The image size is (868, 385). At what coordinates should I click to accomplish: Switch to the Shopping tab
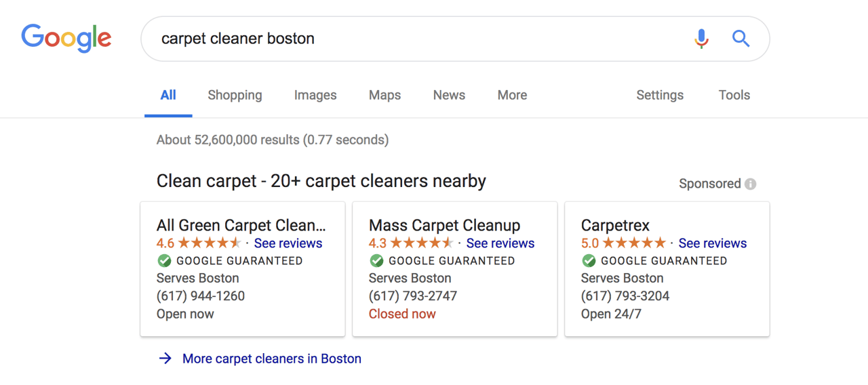pos(235,96)
